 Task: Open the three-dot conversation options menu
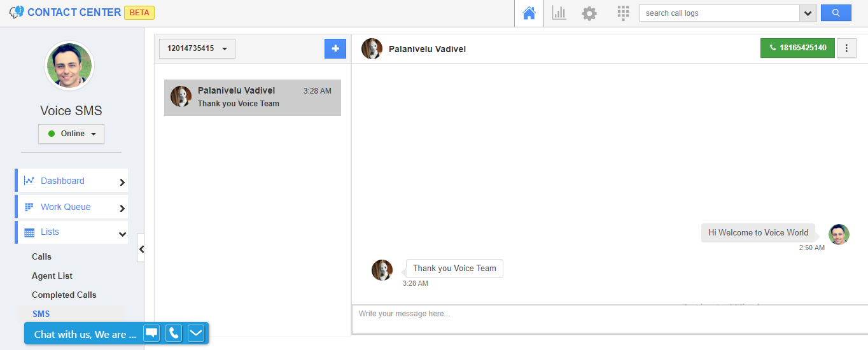846,48
